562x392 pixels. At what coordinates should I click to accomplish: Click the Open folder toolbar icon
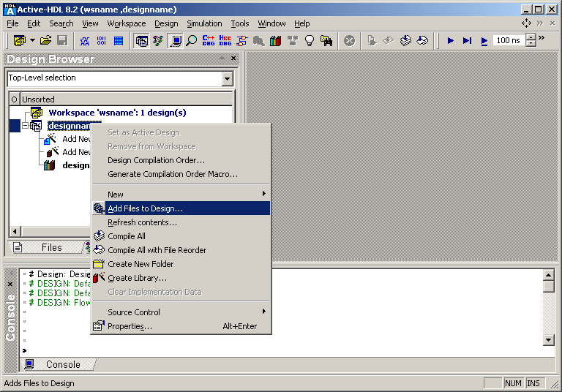(x=45, y=40)
